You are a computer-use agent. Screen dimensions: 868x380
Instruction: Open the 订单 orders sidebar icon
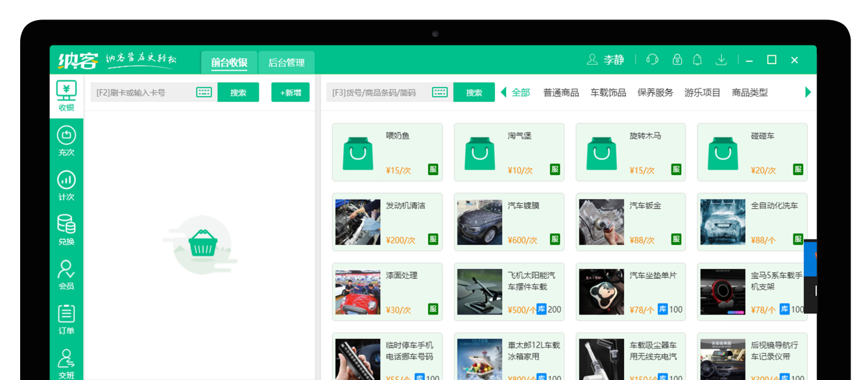[66, 320]
